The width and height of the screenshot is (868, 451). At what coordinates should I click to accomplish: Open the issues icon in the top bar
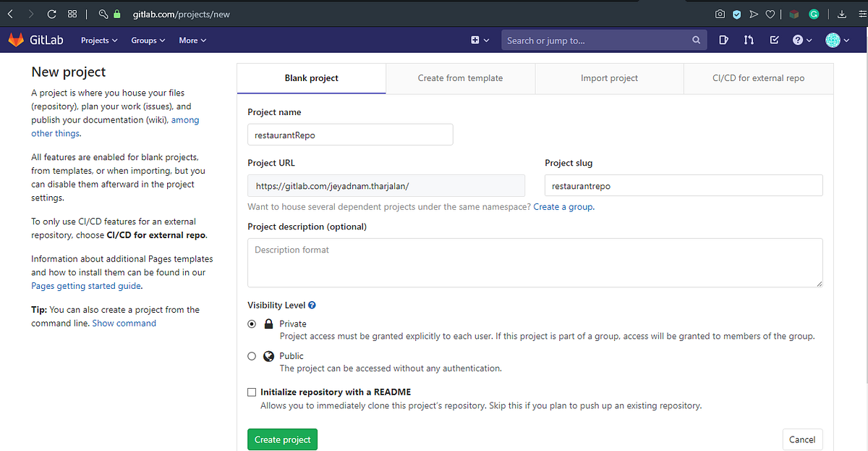(x=723, y=40)
